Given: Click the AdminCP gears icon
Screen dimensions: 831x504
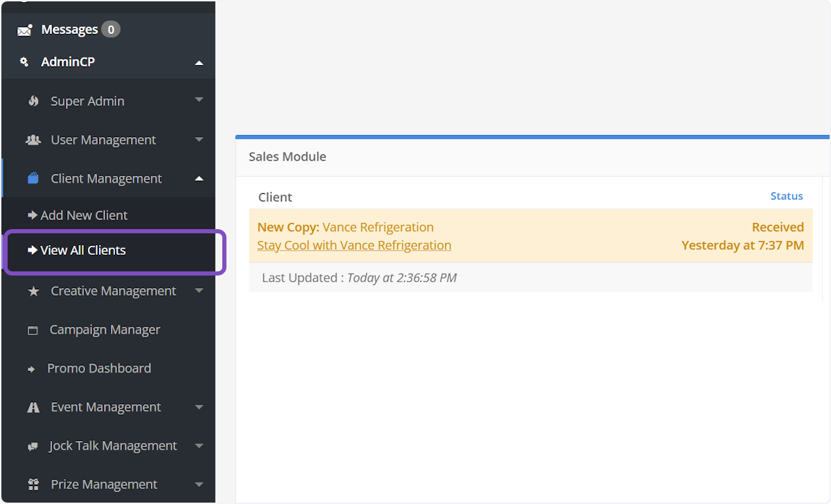Looking at the screenshot, I should 24,62.
